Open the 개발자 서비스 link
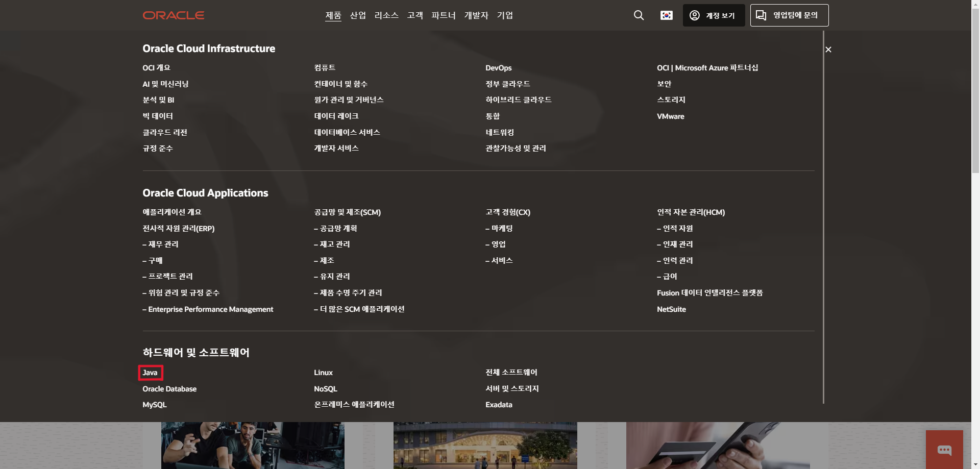Screen dimensions: 980x469 click(x=336, y=148)
